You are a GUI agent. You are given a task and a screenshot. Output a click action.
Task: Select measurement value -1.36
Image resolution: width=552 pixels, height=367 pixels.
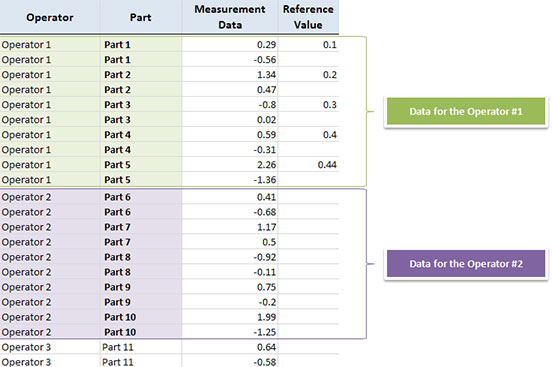230,180
